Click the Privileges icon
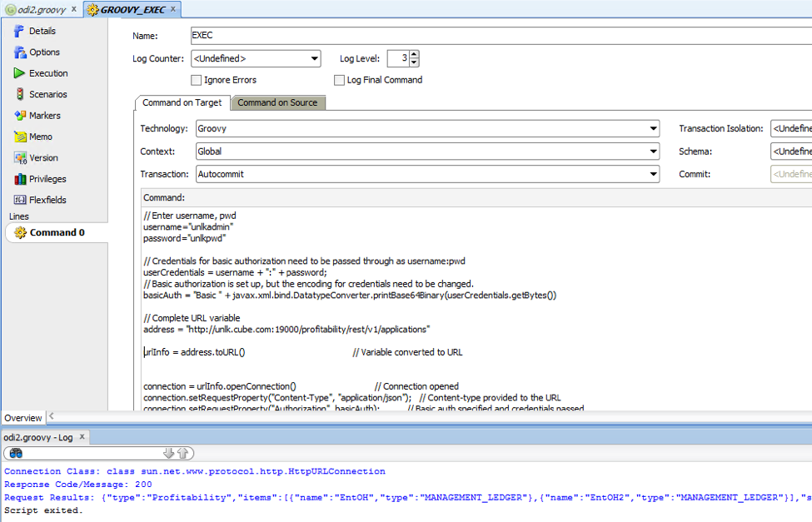The image size is (812, 522). coord(19,179)
